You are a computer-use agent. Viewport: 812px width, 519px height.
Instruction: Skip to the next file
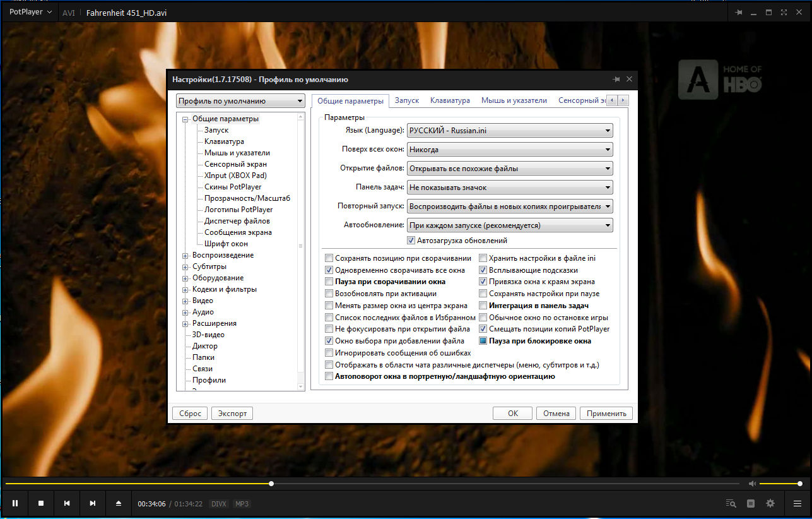tap(93, 503)
